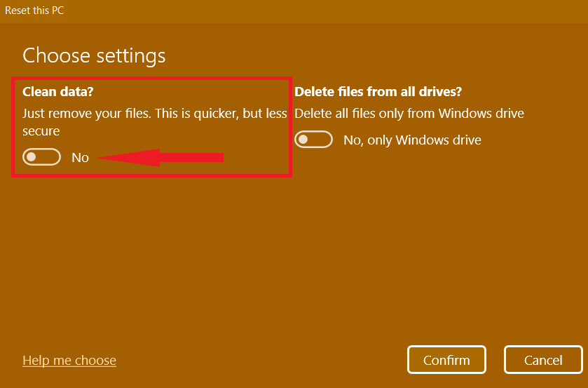The width and height of the screenshot is (588, 388).
Task: Click the 'Choose settings' page title
Action: pyautogui.click(x=94, y=55)
